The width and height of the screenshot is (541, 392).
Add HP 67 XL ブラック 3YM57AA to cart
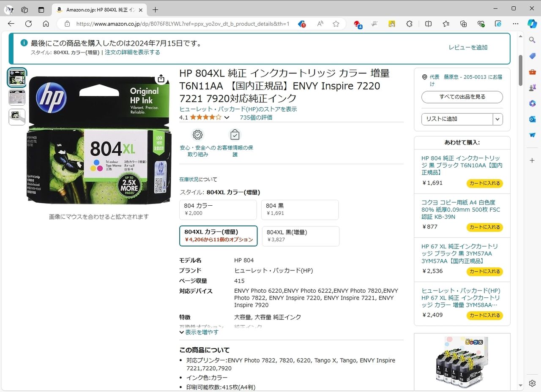point(485,271)
